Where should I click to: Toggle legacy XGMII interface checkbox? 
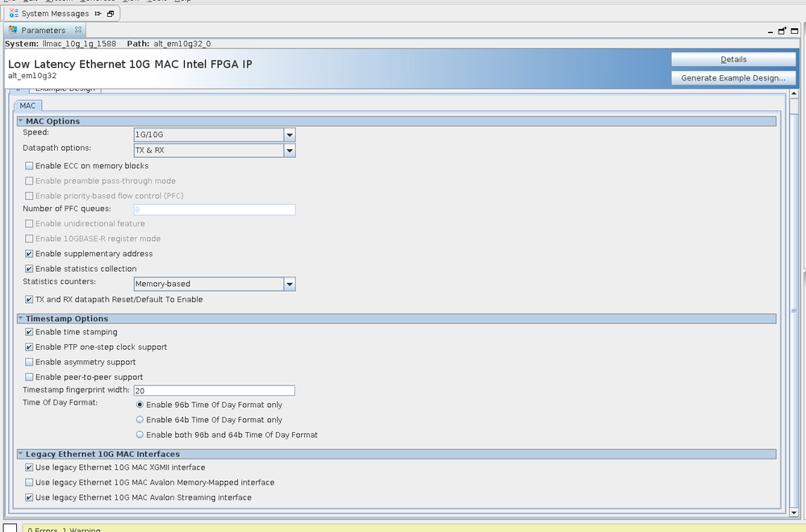click(29, 468)
